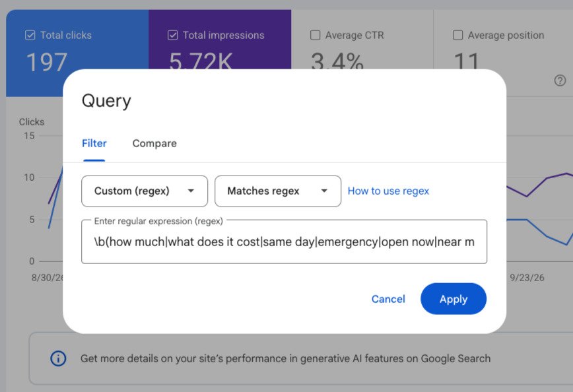
Task: Uncheck the Total clicks checkbox
Action: 30,36
